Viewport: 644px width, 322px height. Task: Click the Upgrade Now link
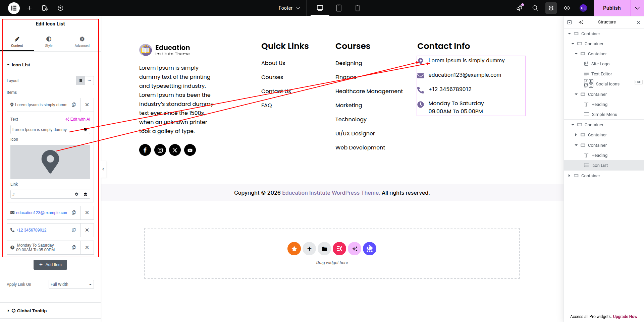click(625, 317)
